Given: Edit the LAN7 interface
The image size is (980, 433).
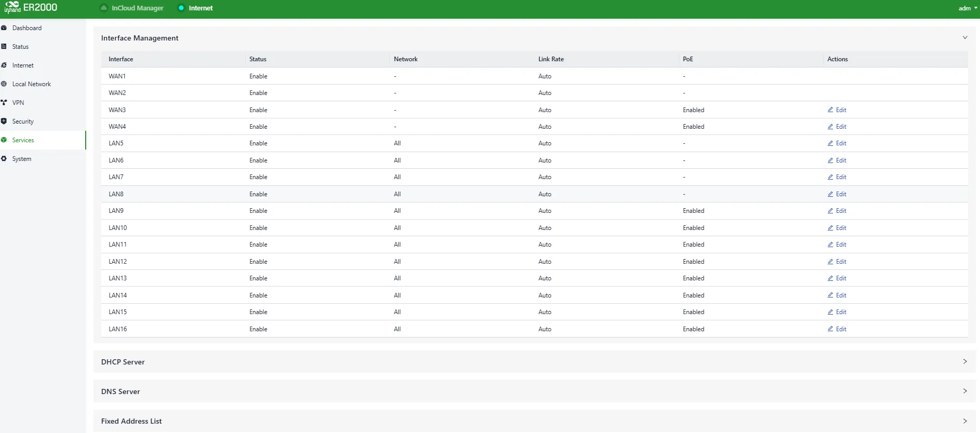Looking at the screenshot, I should point(837,177).
